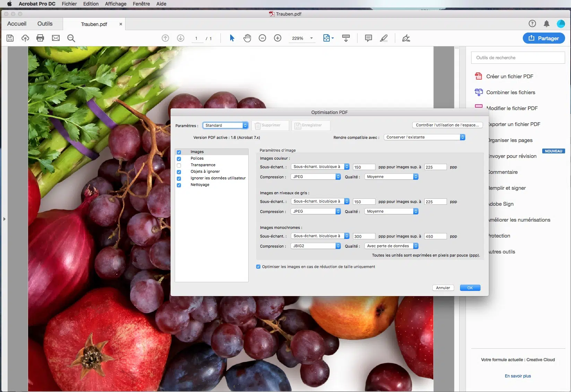The image size is (571, 392).
Task: Open the 229% zoom level dropdown
Action: (311, 38)
